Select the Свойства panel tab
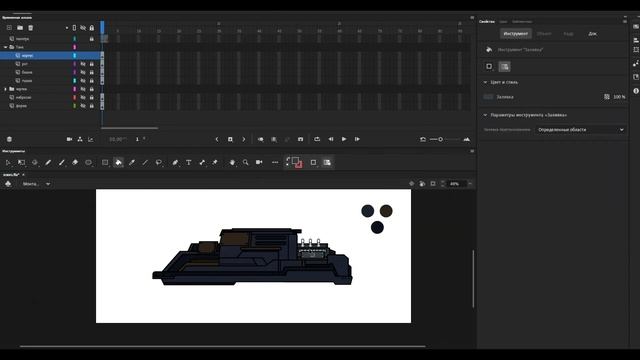The image size is (640, 360). click(487, 22)
